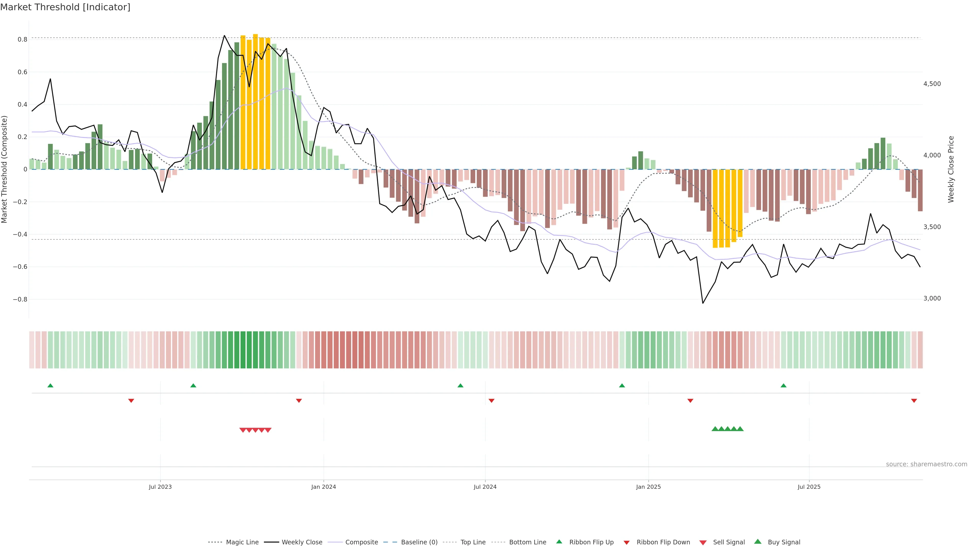Click the last green Buy Signal marker in the chart
The image size is (980, 551).
click(740, 429)
